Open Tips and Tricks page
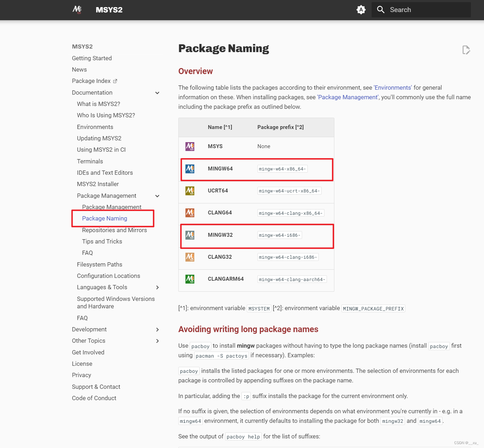 pyautogui.click(x=102, y=241)
